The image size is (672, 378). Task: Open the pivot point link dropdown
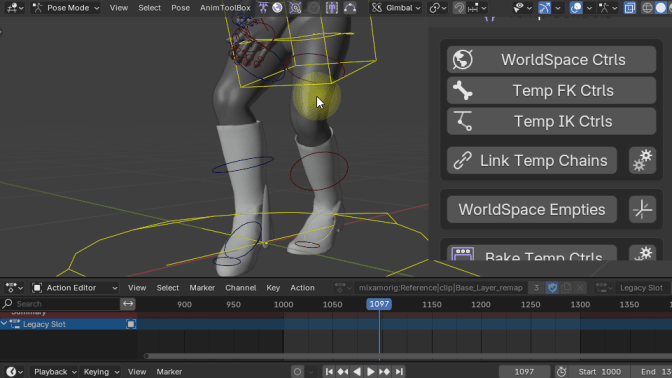pyautogui.click(x=438, y=8)
